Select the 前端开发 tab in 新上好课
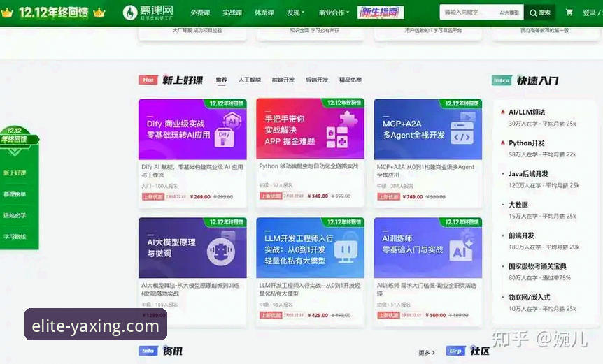This screenshot has height=364, width=603. tap(283, 80)
